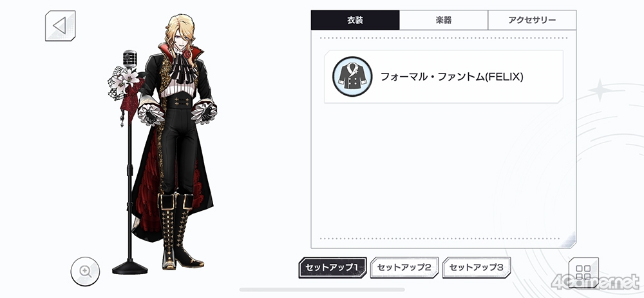Screen dimensions: 644x298
Task: Tap the home indicator bar at the bottom
Action: 322,290
